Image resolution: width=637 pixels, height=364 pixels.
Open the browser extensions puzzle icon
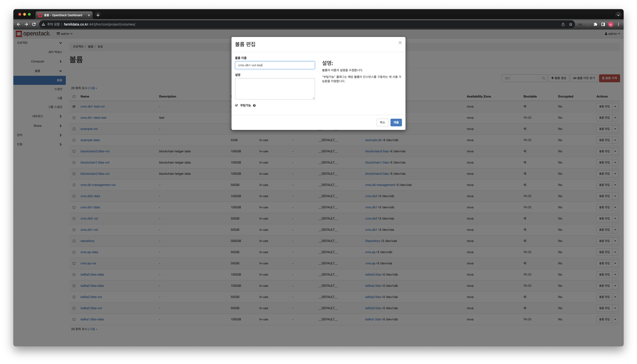point(595,24)
